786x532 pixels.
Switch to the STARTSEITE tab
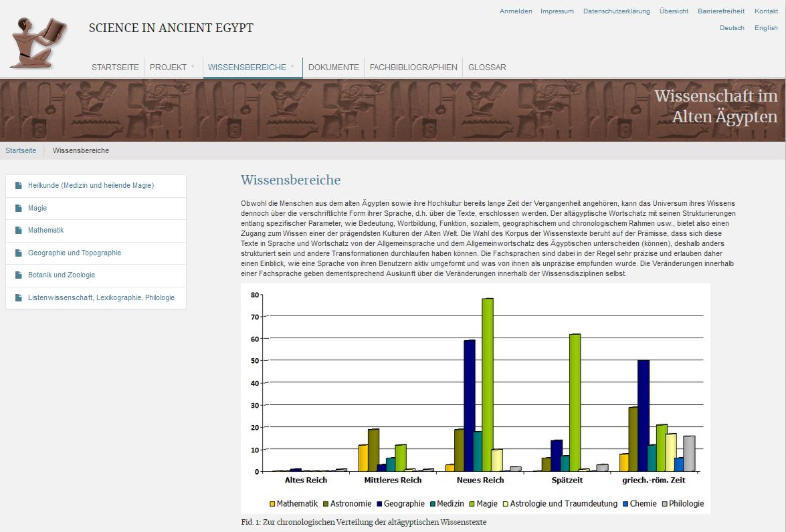click(x=115, y=67)
